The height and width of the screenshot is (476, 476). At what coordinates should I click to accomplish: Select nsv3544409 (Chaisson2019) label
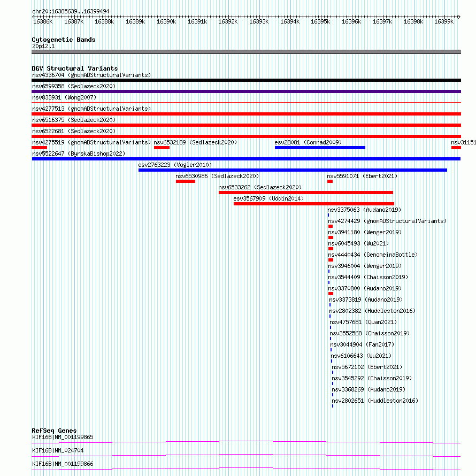[x=368, y=277]
